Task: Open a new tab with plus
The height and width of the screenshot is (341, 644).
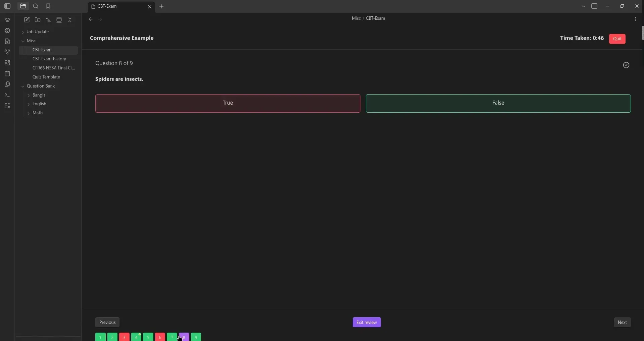Action: (162, 6)
